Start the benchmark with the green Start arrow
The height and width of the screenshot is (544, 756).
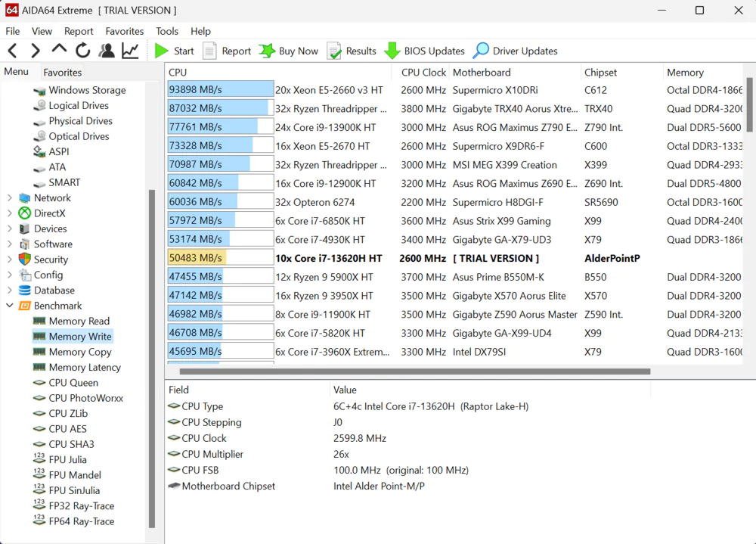pos(161,51)
